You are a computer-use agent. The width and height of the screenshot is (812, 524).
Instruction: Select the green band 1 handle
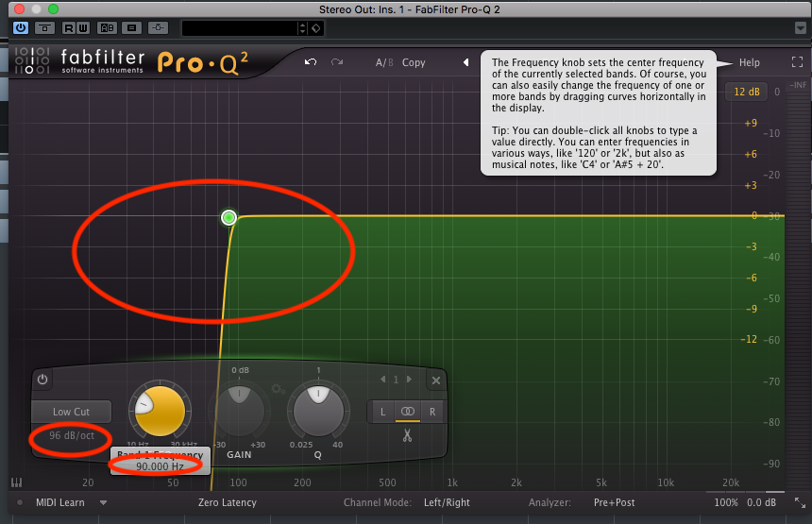(228, 217)
